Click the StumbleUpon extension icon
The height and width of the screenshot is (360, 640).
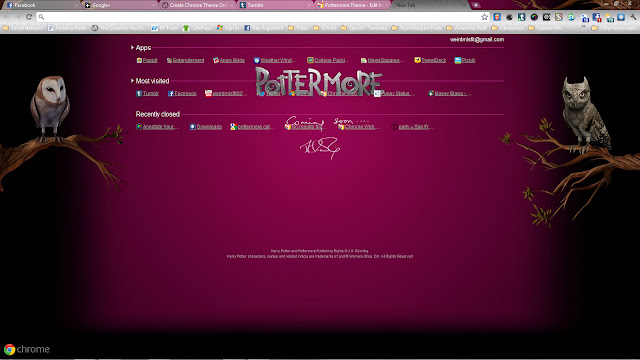click(x=571, y=17)
